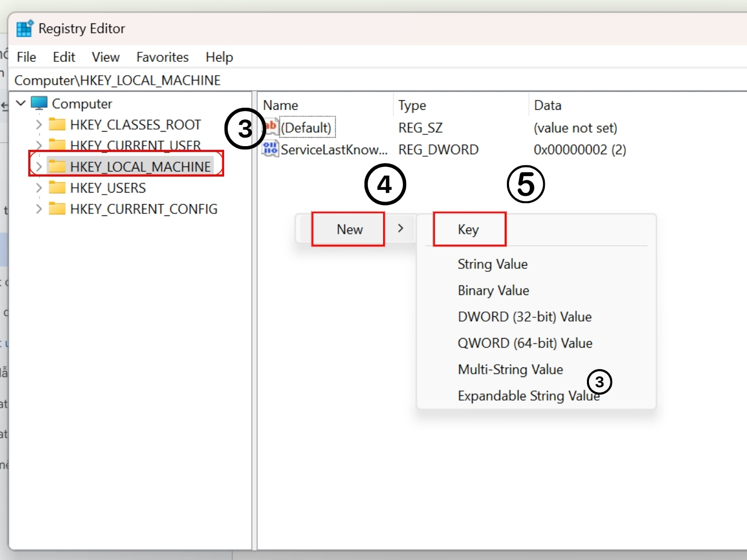The image size is (747, 560).
Task: Select DWORD (32-bit) Value option
Action: 525,317
